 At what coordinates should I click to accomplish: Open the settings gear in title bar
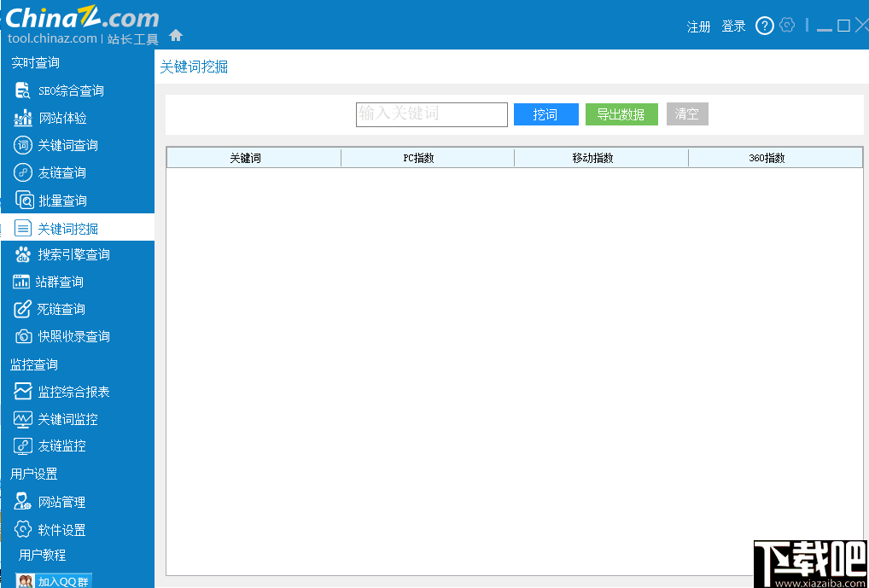(x=787, y=25)
